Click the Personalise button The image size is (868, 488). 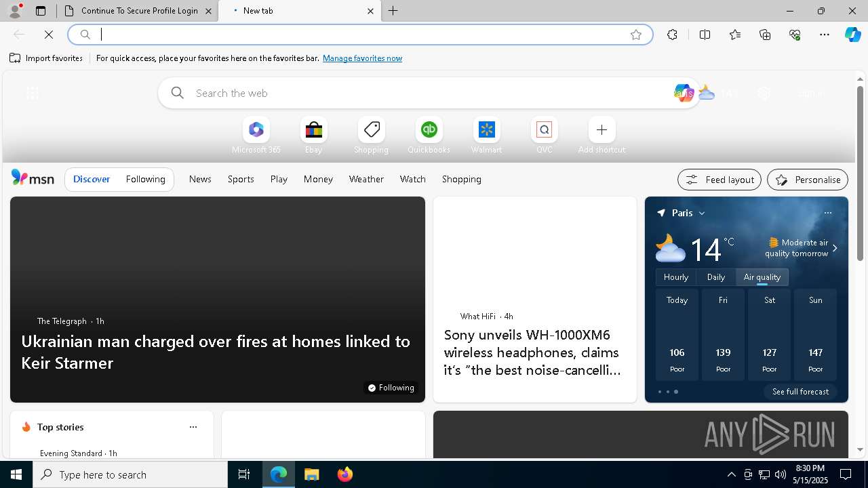(x=808, y=180)
